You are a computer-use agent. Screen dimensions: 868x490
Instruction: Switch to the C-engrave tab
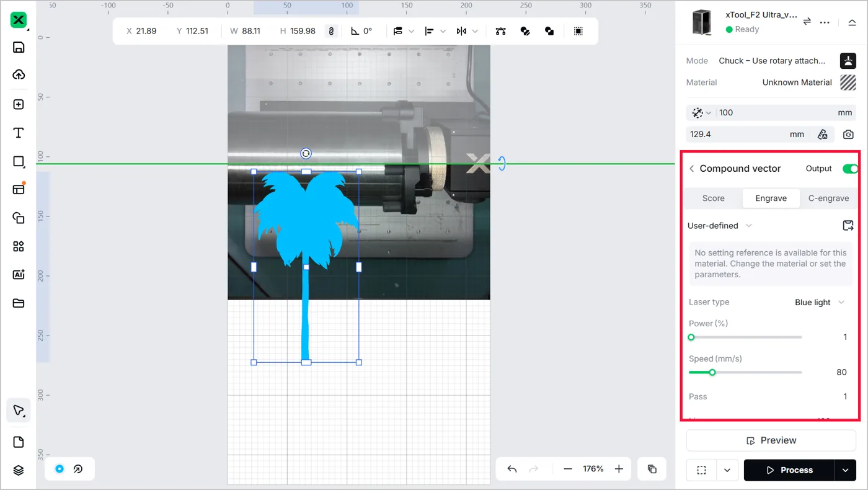point(828,198)
